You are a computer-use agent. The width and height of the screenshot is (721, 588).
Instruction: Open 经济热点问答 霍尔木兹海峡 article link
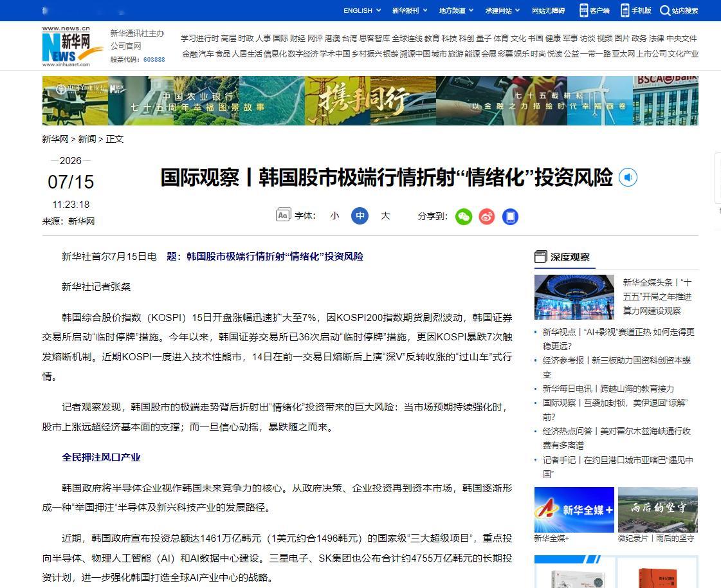616,438
